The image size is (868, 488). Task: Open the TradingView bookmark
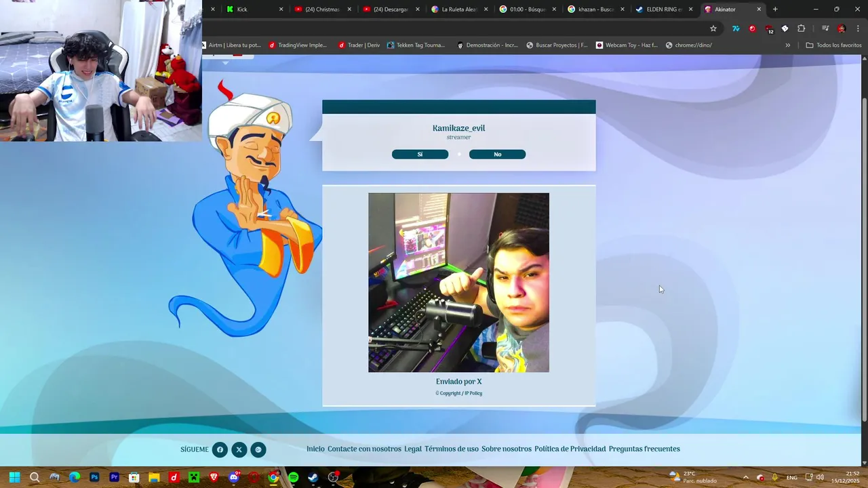coord(298,45)
